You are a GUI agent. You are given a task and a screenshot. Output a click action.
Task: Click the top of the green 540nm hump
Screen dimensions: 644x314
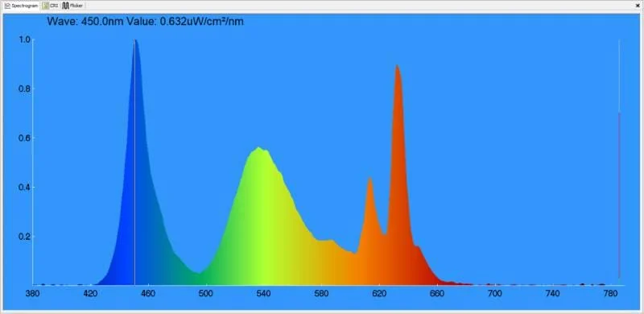click(258, 149)
